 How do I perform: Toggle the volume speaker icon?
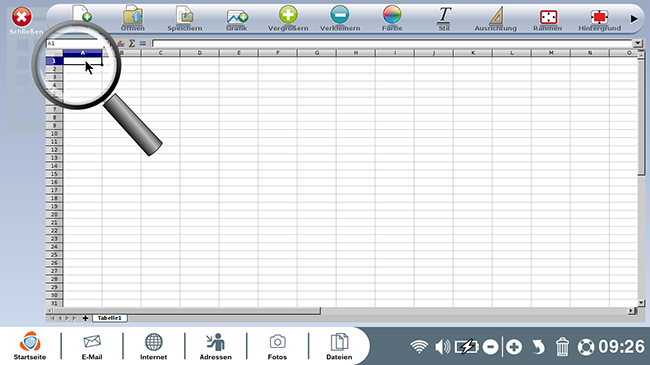click(x=443, y=347)
